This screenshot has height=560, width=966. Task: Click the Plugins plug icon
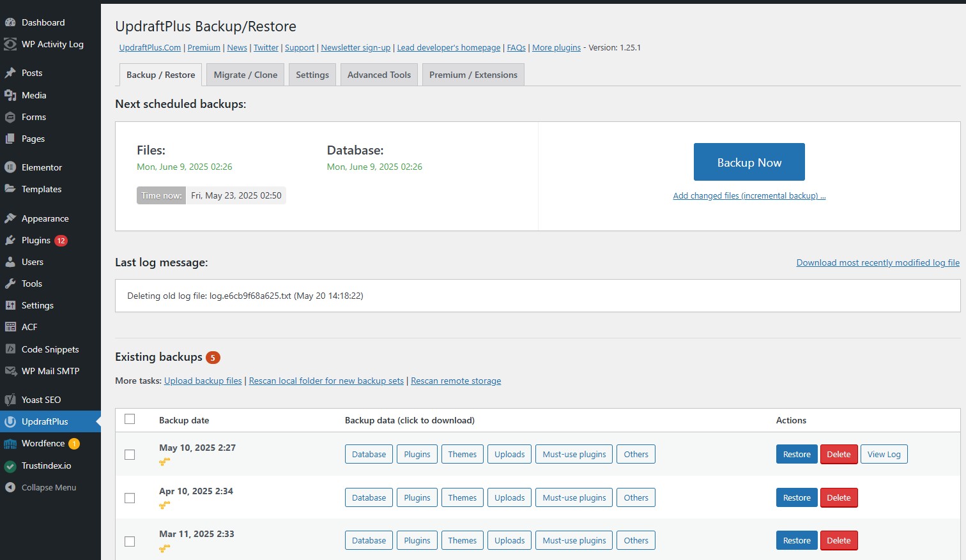(10, 240)
